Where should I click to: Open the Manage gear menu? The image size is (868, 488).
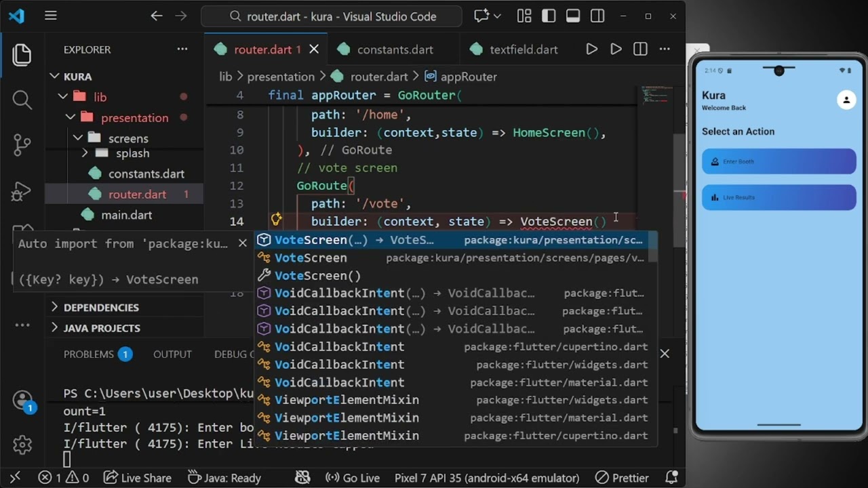point(22,445)
